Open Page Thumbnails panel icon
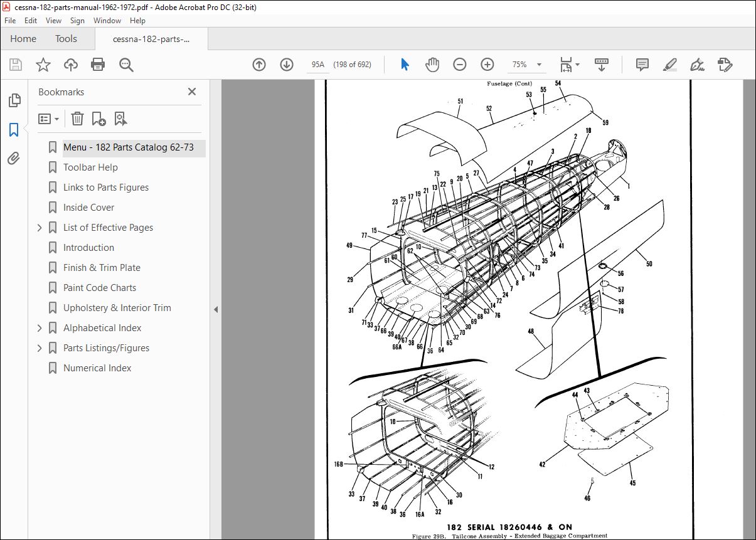This screenshot has height=540, width=756. (x=14, y=100)
